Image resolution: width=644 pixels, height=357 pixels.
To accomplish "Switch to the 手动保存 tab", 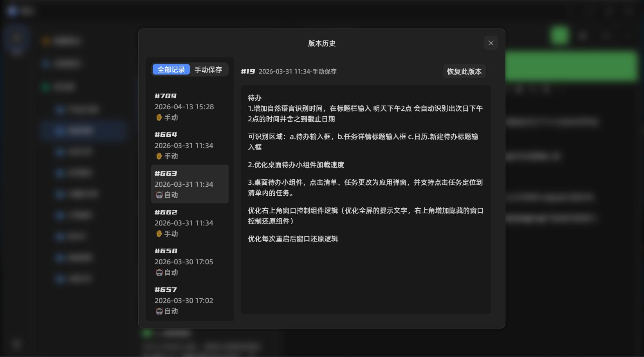I will (208, 70).
